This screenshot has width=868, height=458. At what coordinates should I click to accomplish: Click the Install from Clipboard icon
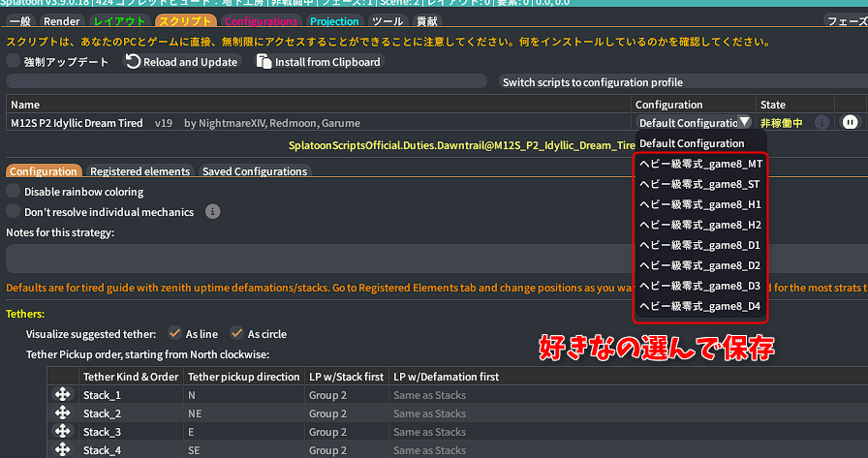coord(263,62)
